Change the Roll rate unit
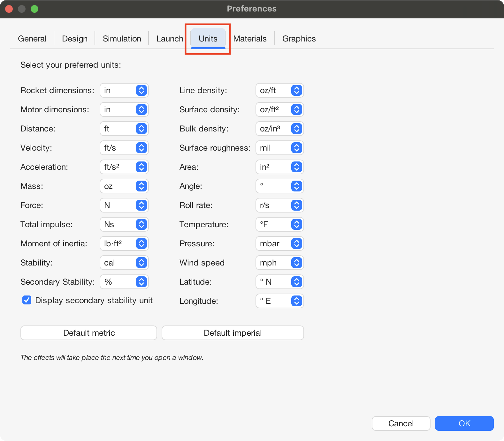Image resolution: width=504 pixels, height=441 pixels. [x=279, y=206]
